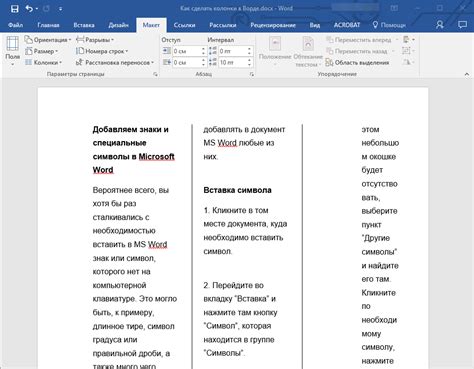This screenshot has height=369, width=474.
Task: Open Область выделения selection pane
Action: 357,62
